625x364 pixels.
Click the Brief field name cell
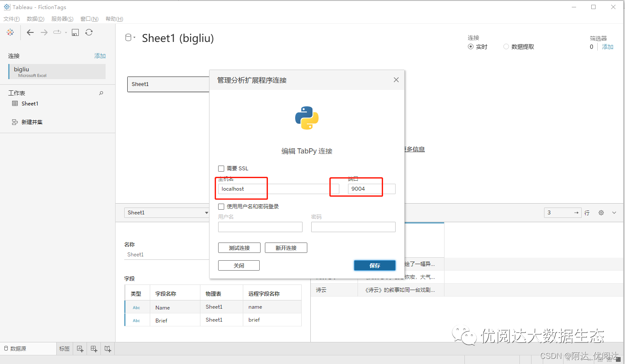(x=175, y=320)
